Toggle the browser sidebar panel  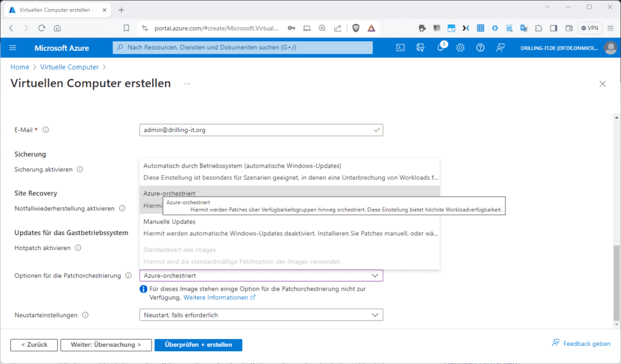tap(554, 28)
